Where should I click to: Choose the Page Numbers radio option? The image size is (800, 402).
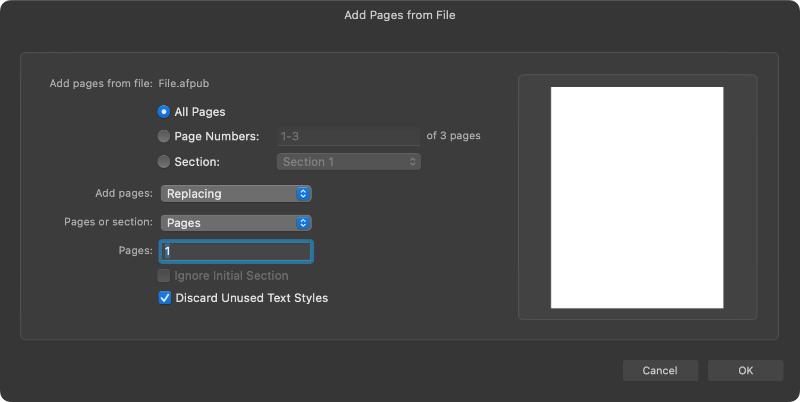[x=163, y=136]
